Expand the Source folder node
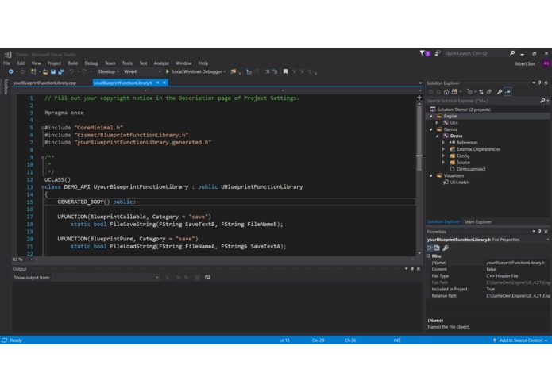Image resolution: width=552 pixels, height=392 pixels. click(443, 163)
